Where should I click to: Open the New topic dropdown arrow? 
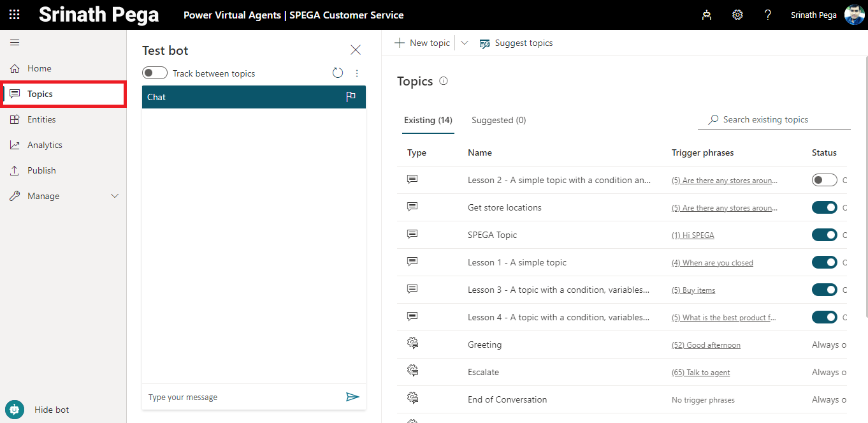[x=464, y=43]
